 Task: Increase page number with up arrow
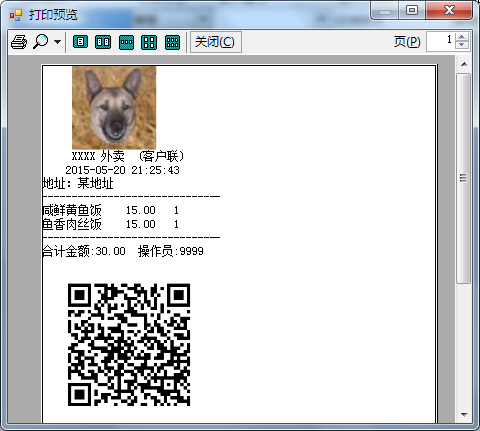462,37
